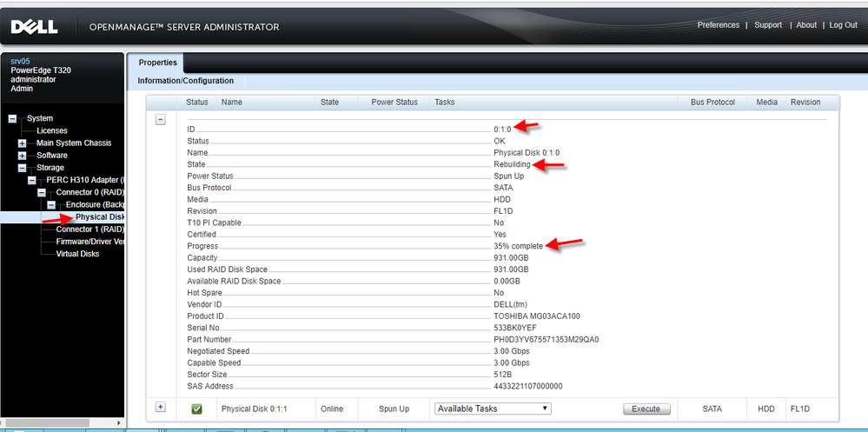Open the Support link
868x432 pixels.
point(768,25)
